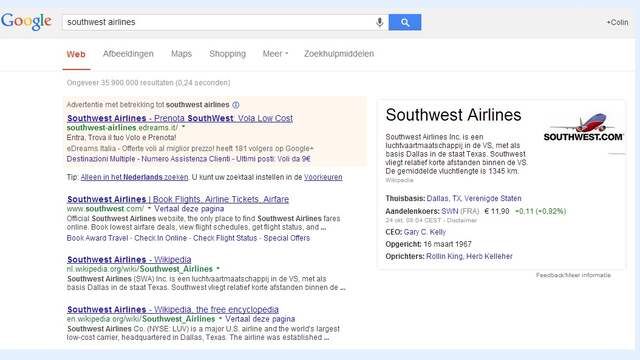Open the Southwest.com airplane logo image
Image resolution: width=640 pixels, height=360 pixels.
(583, 127)
